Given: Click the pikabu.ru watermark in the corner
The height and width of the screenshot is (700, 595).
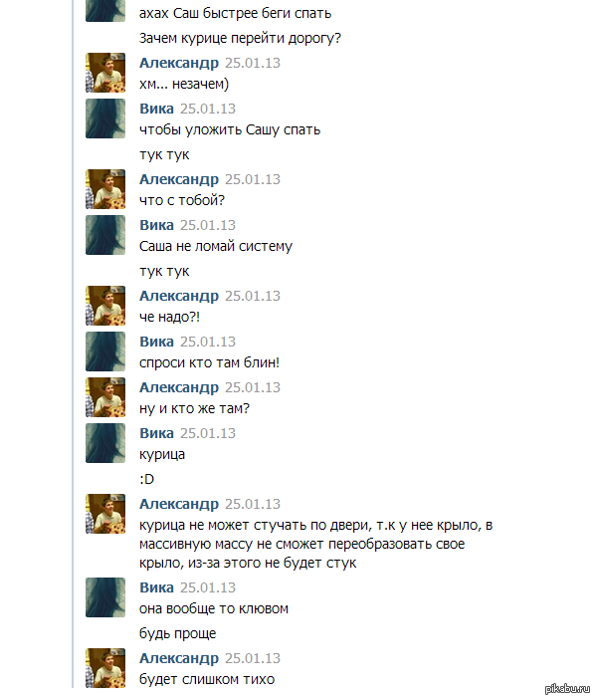Looking at the screenshot, I should [567, 688].
